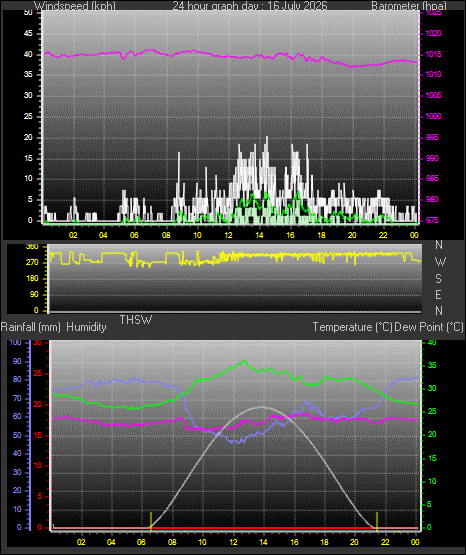
Task: Click the W compass letter
Action: point(440,262)
